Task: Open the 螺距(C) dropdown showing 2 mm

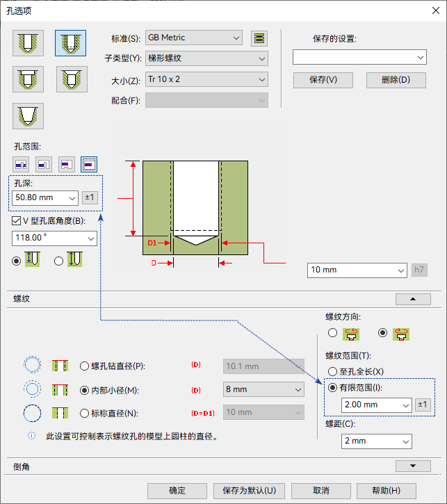Action: (377, 441)
